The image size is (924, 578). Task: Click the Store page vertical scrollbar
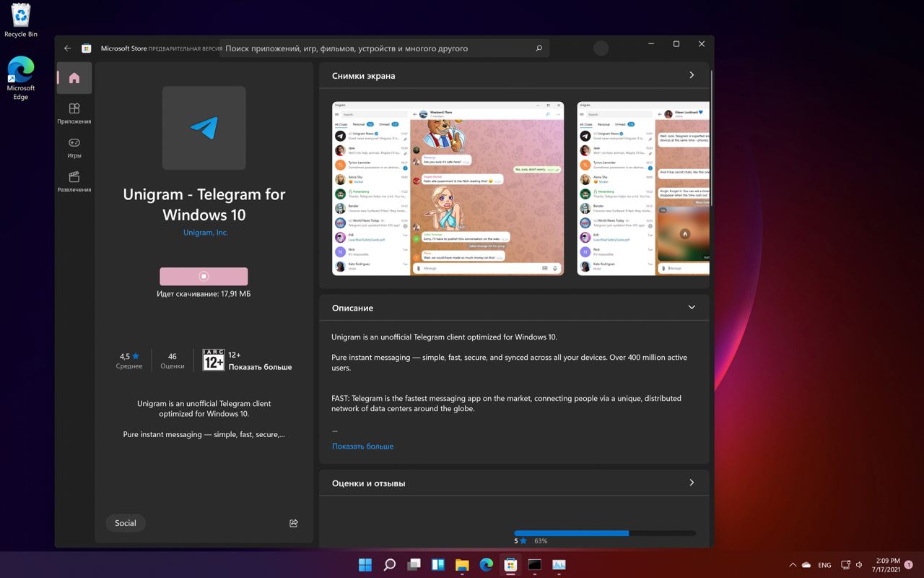[x=712, y=137]
